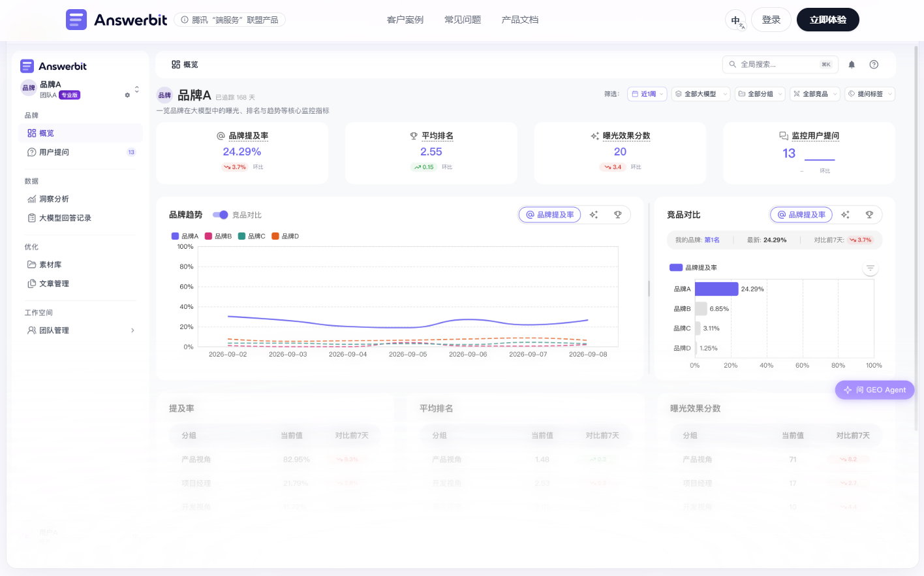Open the 提问标签 filter dropdown
Image resolution: width=924 pixels, height=576 pixels.
coord(870,94)
